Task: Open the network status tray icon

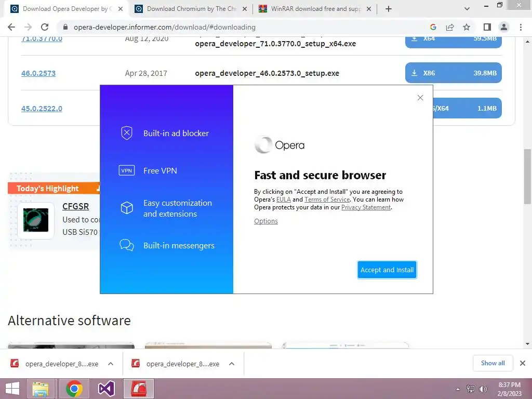Action: click(471, 389)
